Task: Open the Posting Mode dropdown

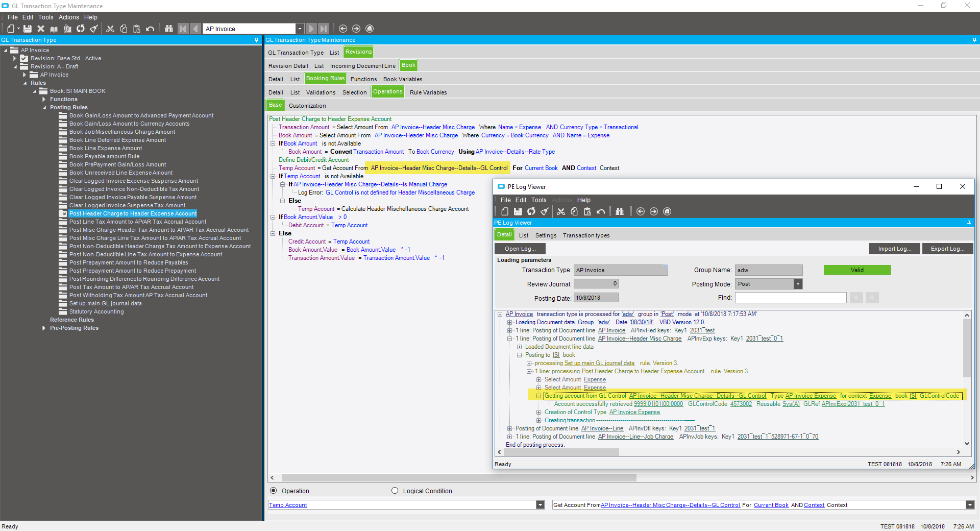Action: (798, 284)
